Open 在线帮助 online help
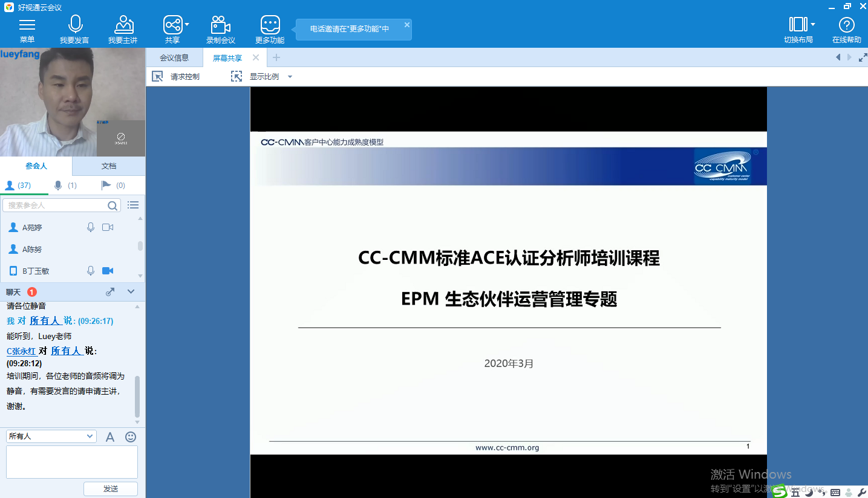868x498 pixels. pyautogui.click(x=846, y=25)
